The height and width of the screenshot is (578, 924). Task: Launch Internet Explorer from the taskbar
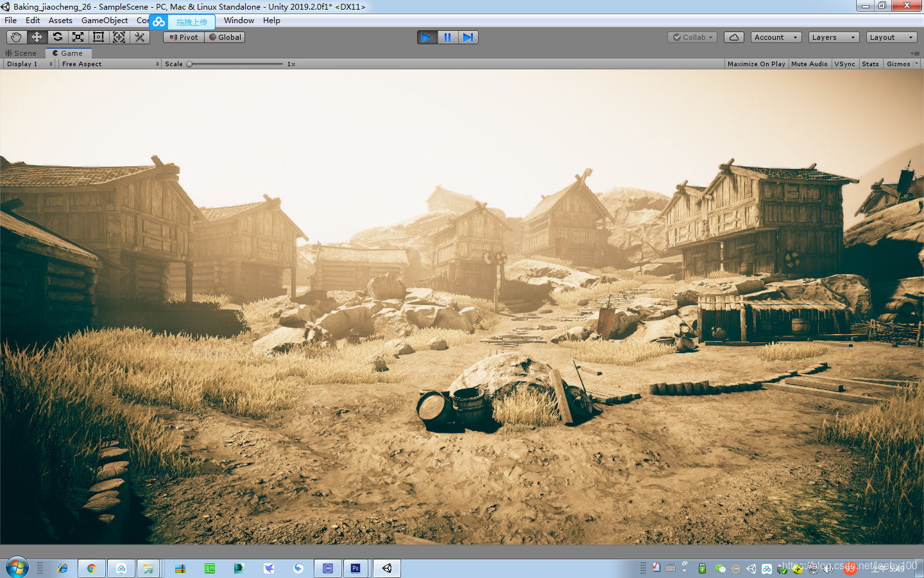pyautogui.click(x=62, y=568)
